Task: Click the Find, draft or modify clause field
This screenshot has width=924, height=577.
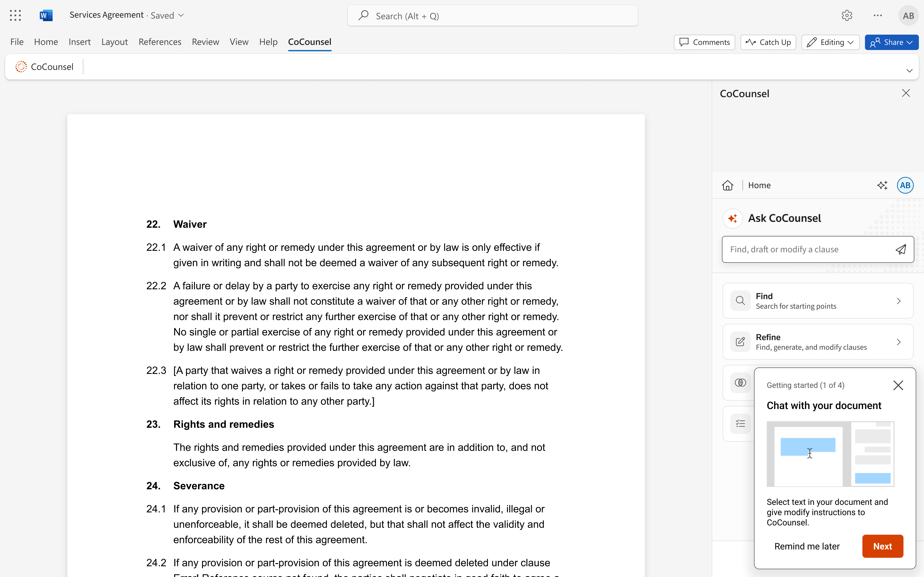Action: 808,250
